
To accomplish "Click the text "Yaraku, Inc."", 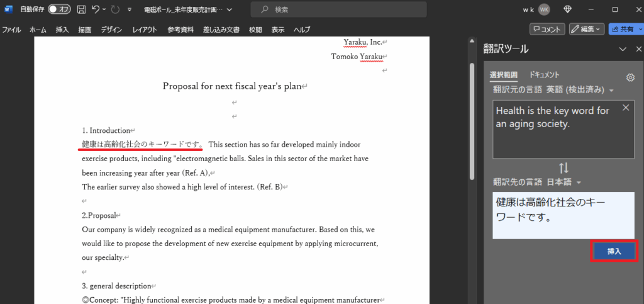I will [363, 42].
